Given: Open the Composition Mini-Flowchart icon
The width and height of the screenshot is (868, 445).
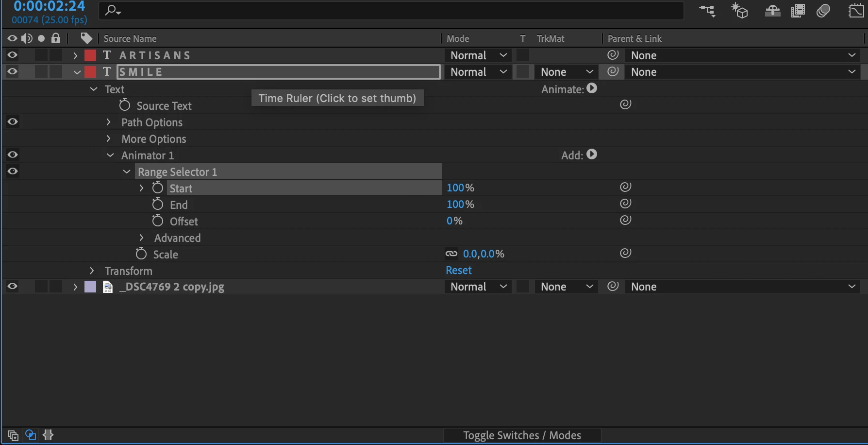Looking at the screenshot, I should [x=707, y=11].
